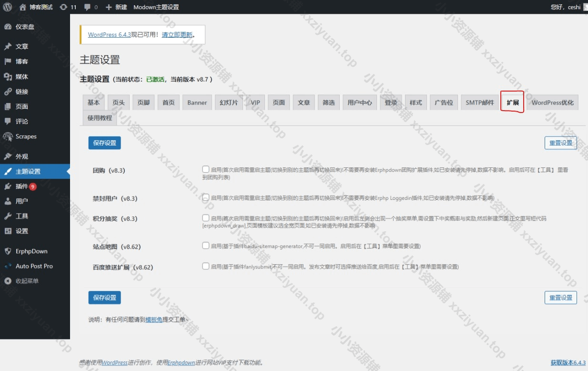588x371 pixels.
Task: Check the 站点地图 sitemap enable checkbox
Action: coord(206,246)
